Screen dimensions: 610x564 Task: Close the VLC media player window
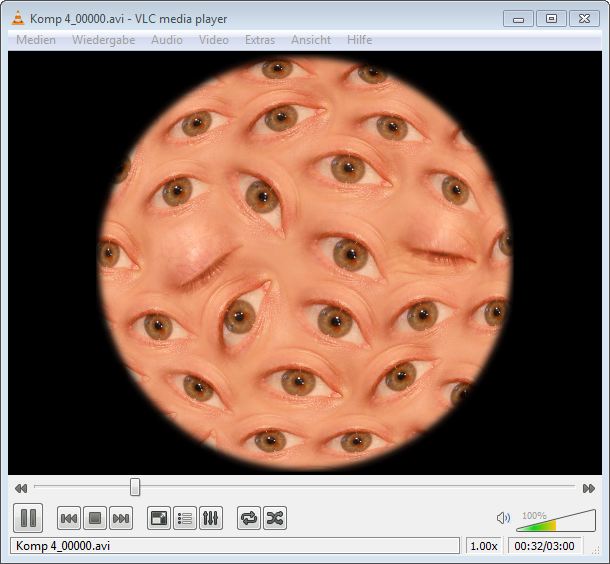584,19
